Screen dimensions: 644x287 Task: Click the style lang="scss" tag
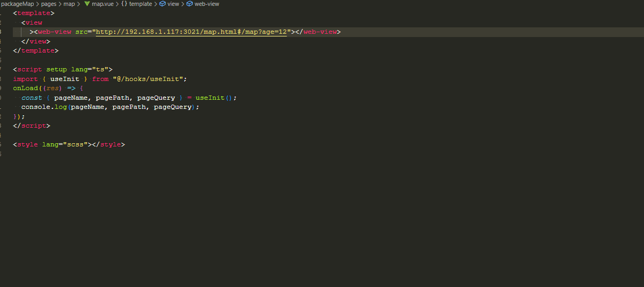click(x=53, y=145)
